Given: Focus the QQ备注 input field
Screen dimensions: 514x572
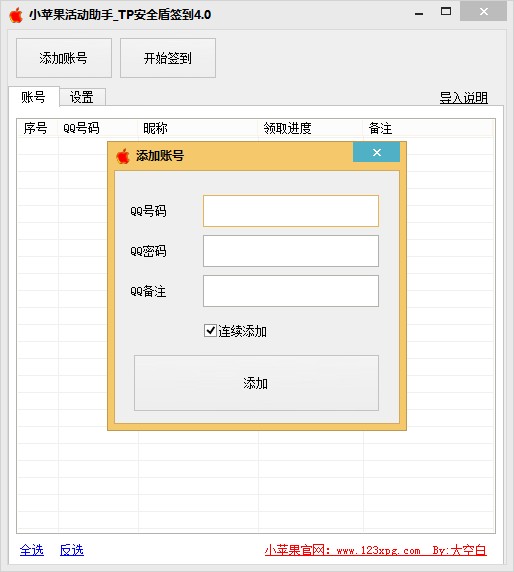Looking at the screenshot, I should (x=291, y=291).
